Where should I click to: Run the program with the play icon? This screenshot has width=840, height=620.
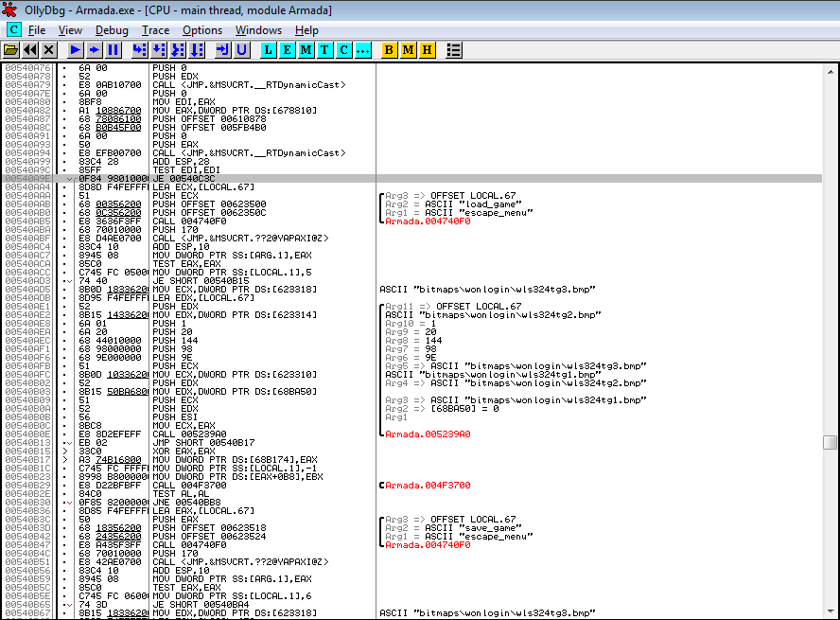[x=75, y=50]
